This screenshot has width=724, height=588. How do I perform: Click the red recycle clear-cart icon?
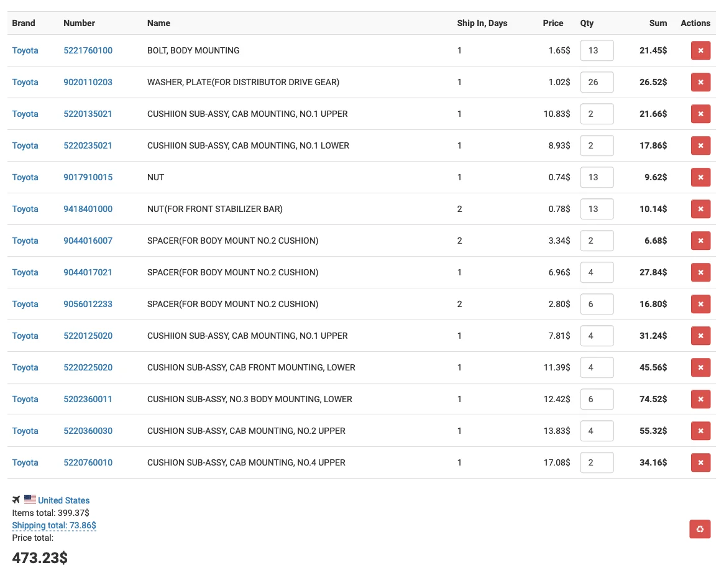pos(700,529)
